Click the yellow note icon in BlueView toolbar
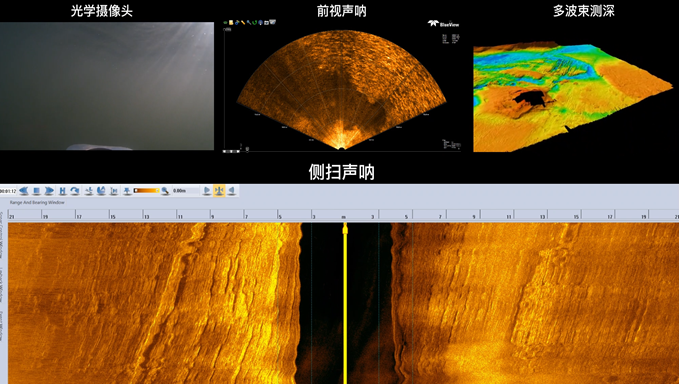Viewport: 679px width, 384px height. pyautogui.click(x=231, y=23)
